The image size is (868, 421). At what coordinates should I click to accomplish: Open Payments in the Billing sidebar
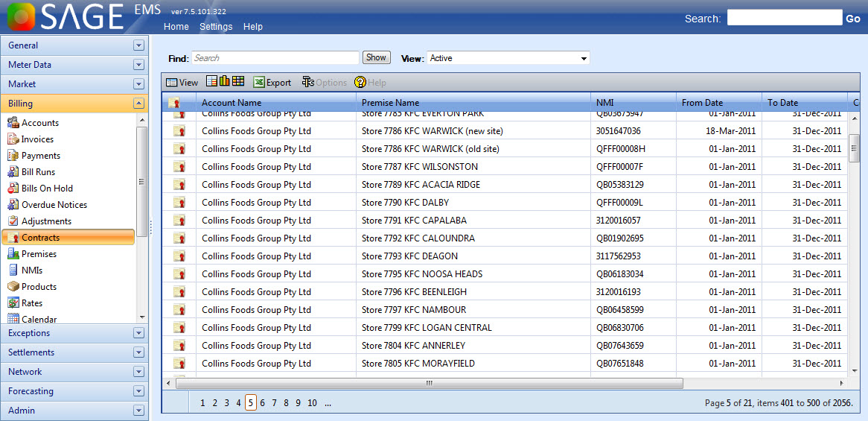coord(33,156)
